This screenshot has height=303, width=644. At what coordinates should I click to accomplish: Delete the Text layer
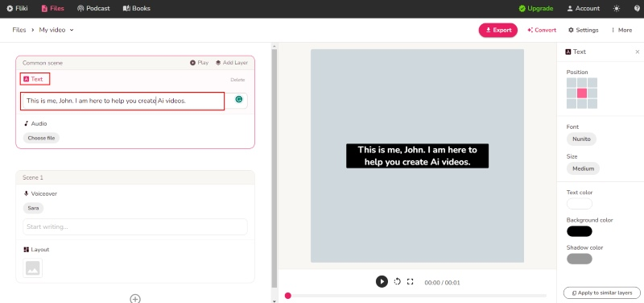pyautogui.click(x=237, y=80)
